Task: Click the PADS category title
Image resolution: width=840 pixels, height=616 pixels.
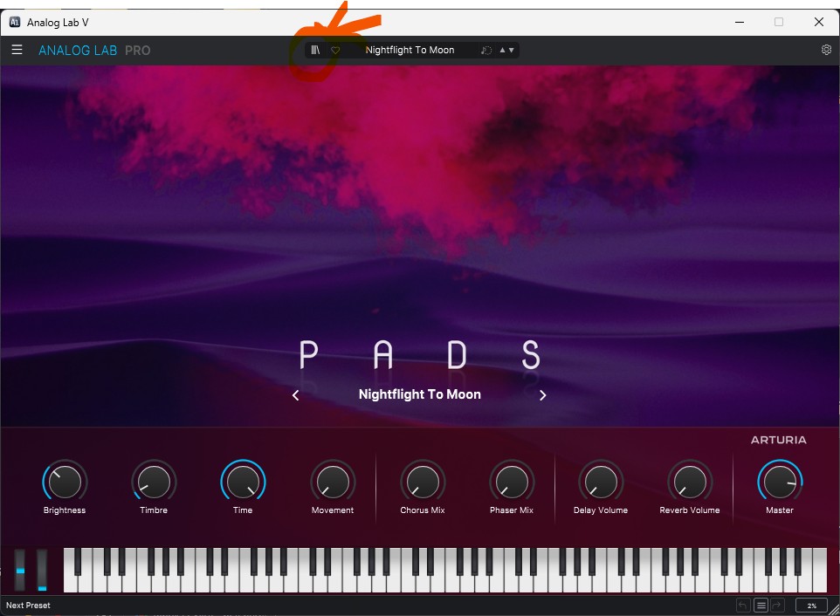Action: [419, 355]
